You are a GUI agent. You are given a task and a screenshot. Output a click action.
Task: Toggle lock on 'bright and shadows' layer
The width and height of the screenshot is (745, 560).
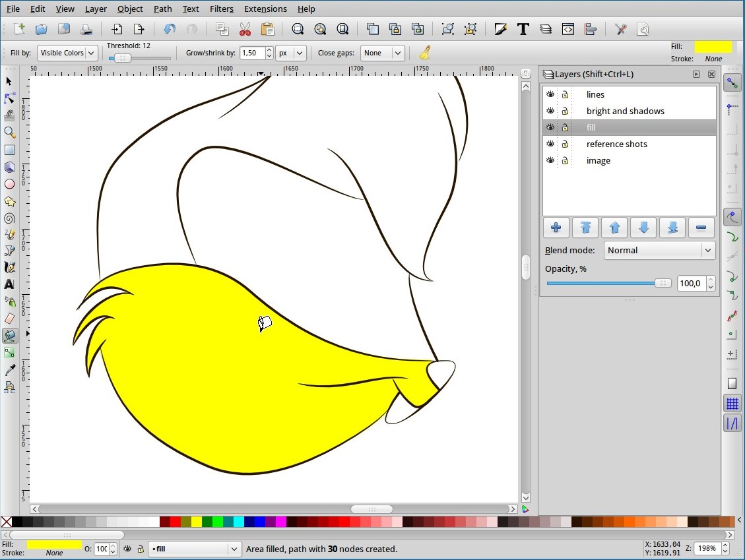tap(565, 111)
